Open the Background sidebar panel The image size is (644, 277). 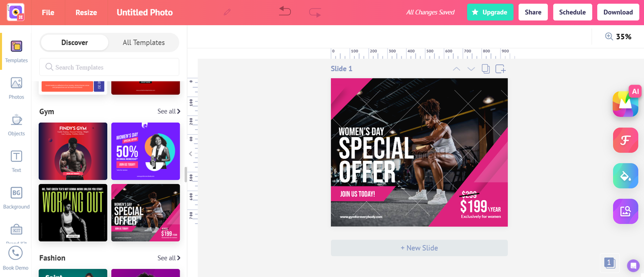click(x=16, y=198)
